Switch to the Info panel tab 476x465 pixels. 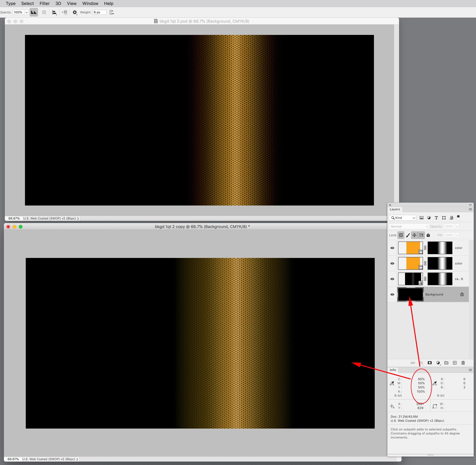[393, 370]
